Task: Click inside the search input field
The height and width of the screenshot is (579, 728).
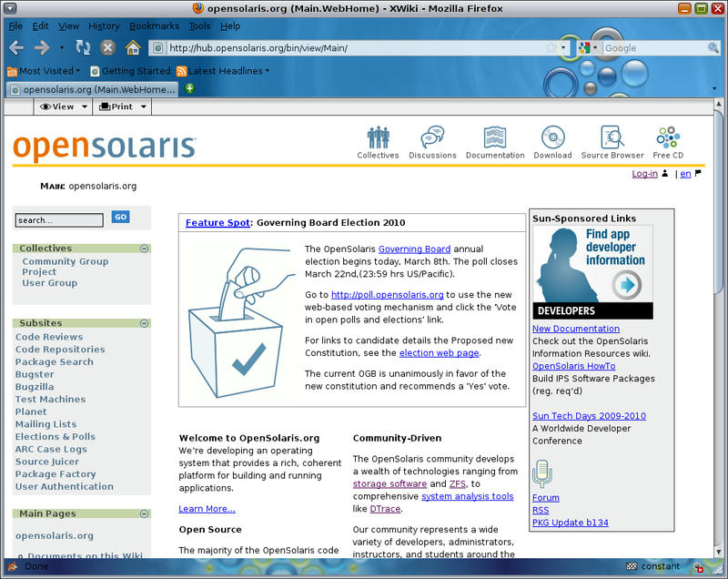Action: pos(57,219)
